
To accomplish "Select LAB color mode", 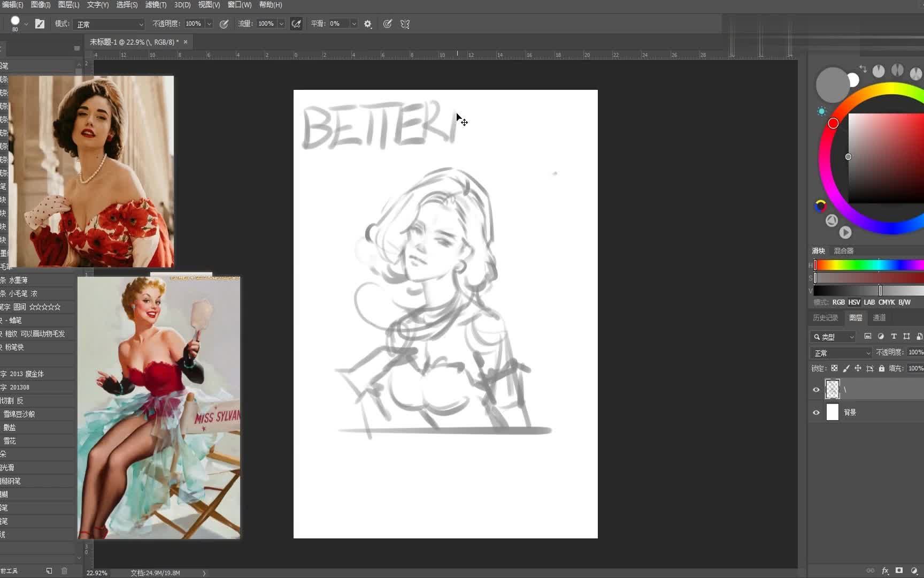I will point(869,302).
